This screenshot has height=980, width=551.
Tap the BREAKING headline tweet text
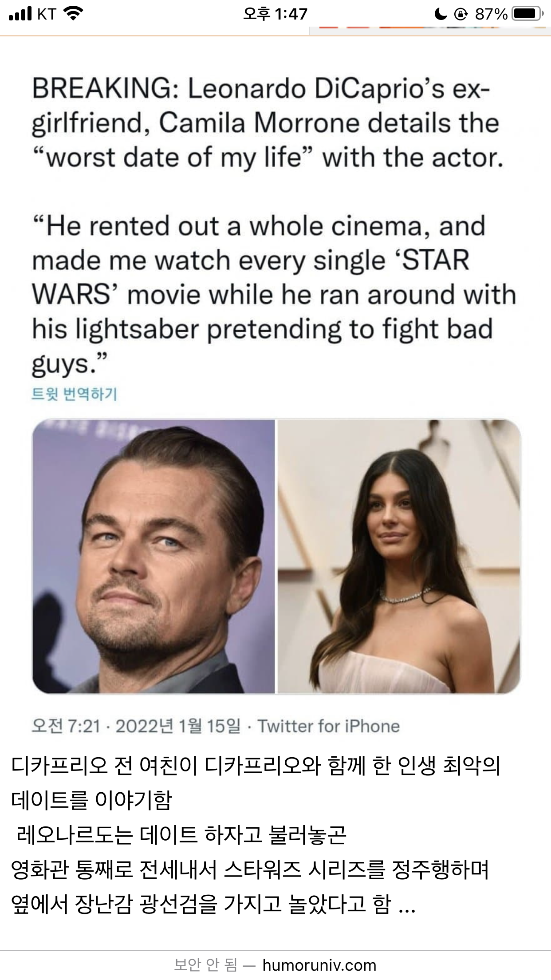click(268, 123)
